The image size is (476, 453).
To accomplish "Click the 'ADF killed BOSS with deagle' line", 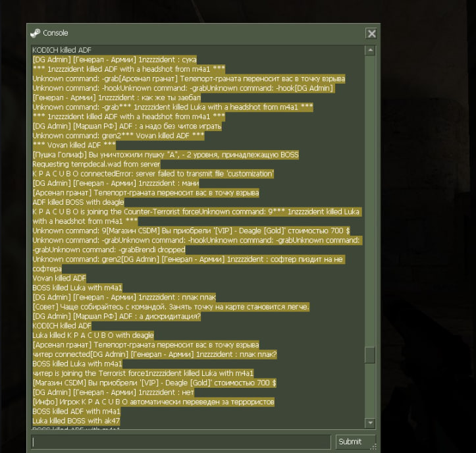I will pos(78,202).
